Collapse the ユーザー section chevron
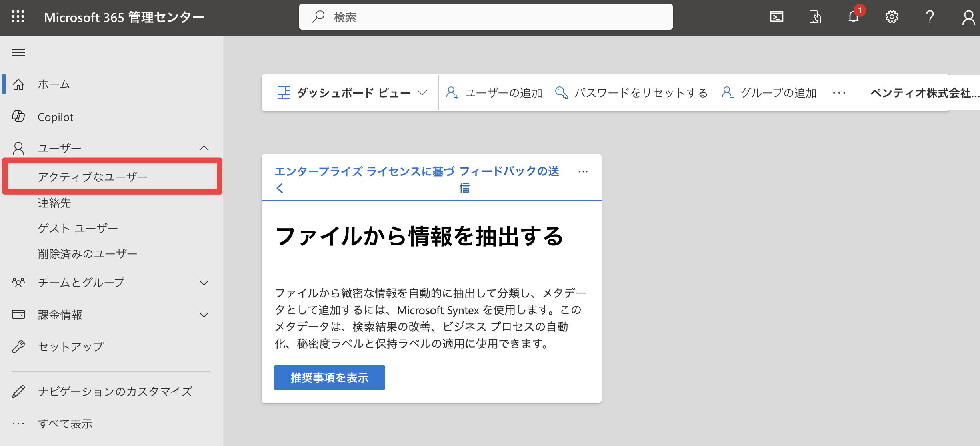The image size is (980, 446). 204,148
